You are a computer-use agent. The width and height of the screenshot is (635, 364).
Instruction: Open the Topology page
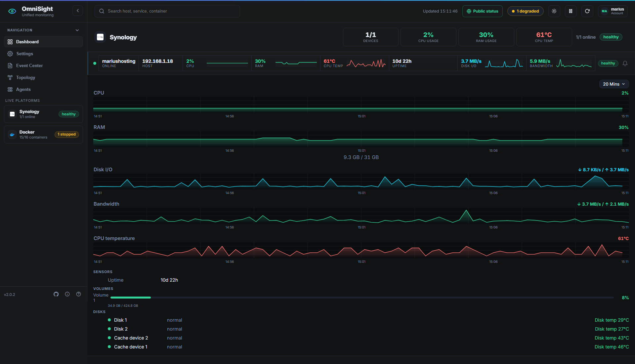pyautogui.click(x=43, y=78)
